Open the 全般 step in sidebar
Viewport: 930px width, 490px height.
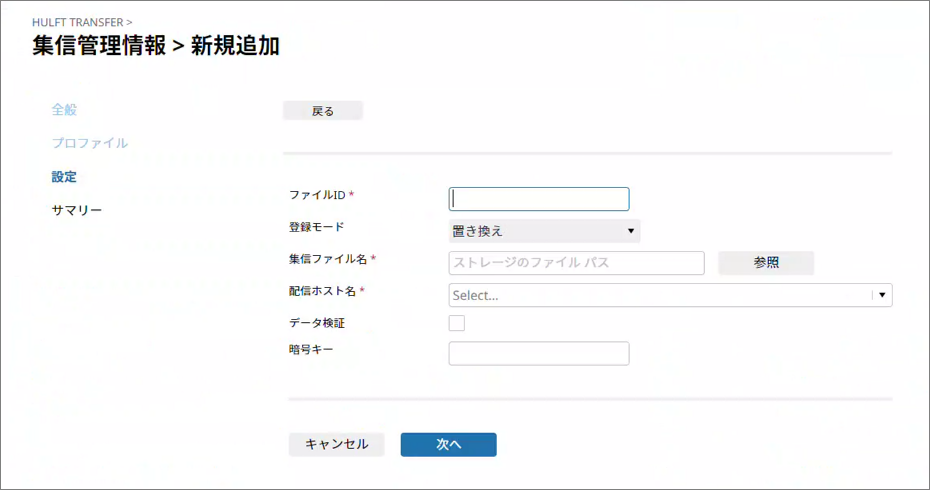click(x=64, y=109)
